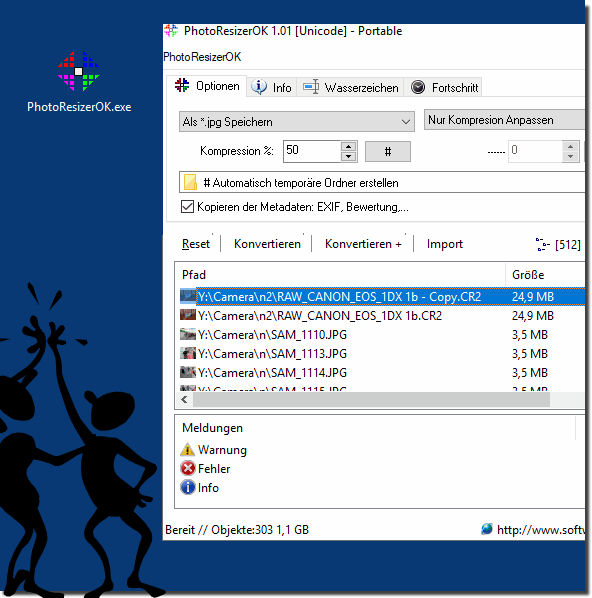Decrease Kompression value with down arrow
Viewport: 592px width, 598px height.
(348, 156)
